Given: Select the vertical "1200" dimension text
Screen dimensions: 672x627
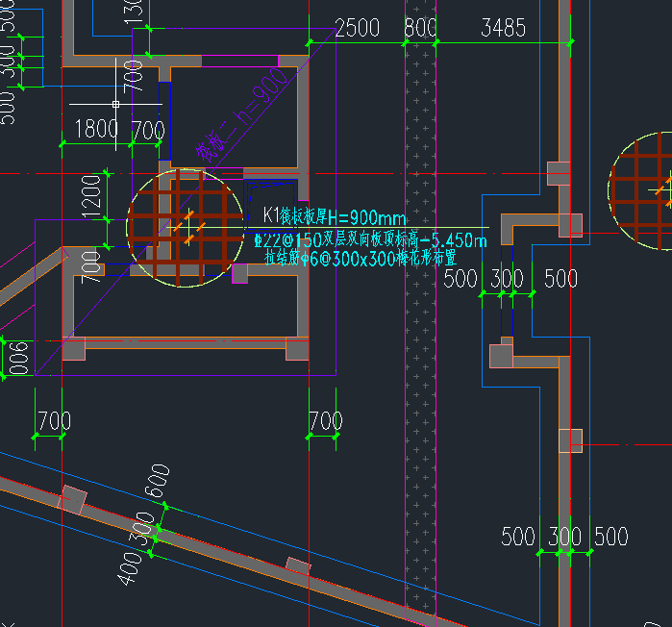Looking at the screenshot, I should pos(91,196).
